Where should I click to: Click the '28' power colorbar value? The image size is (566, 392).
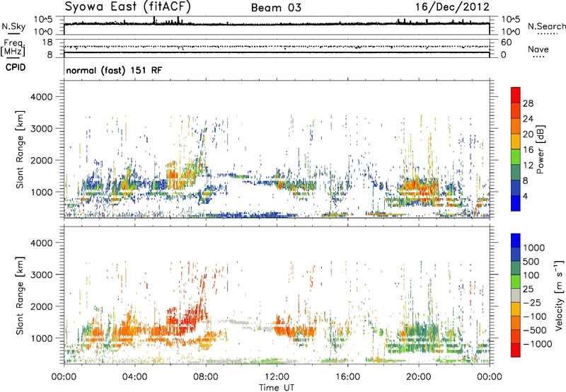click(x=528, y=103)
